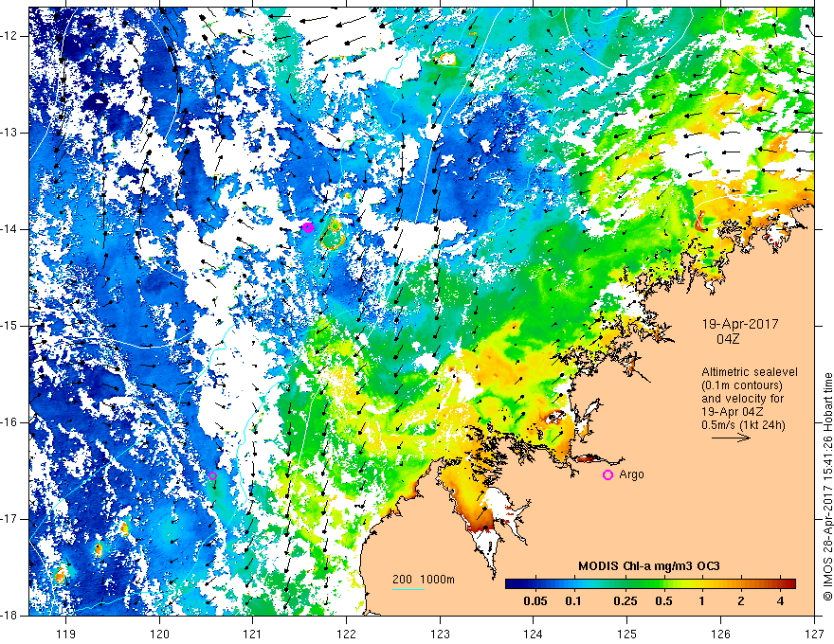Click the latitude axis label '-15'
Viewport: 834px width, 644px height.
tap(9, 326)
